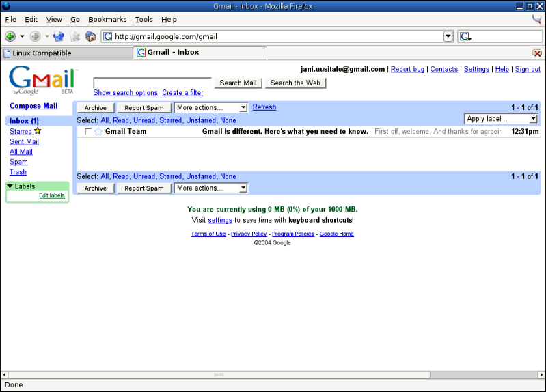
Task: Click the Compose Mail link
Action: (x=33, y=106)
